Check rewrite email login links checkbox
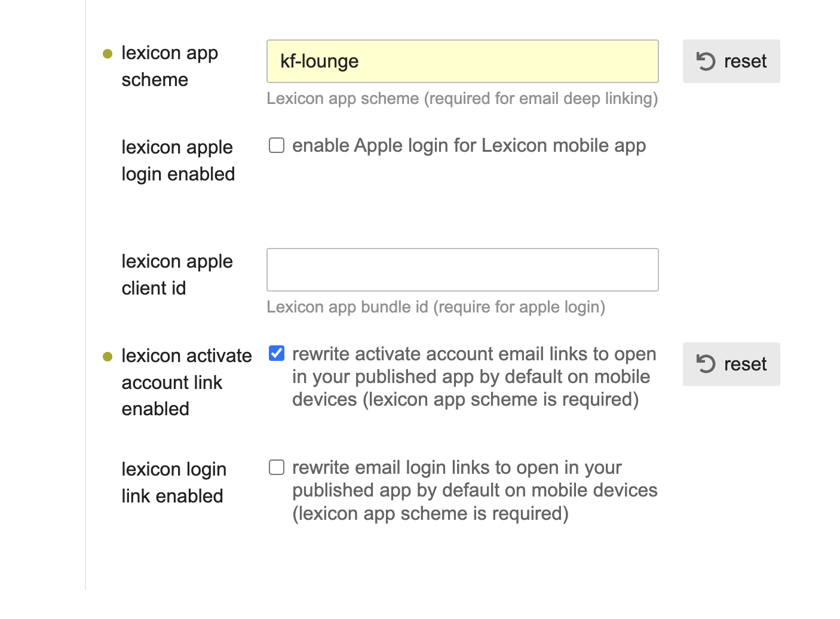 click(277, 467)
